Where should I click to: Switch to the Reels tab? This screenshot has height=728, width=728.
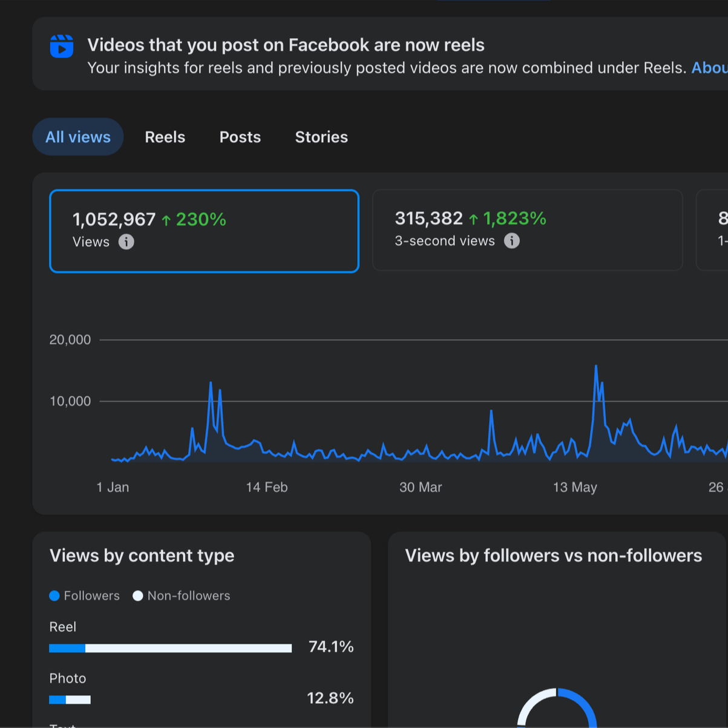pyautogui.click(x=165, y=137)
